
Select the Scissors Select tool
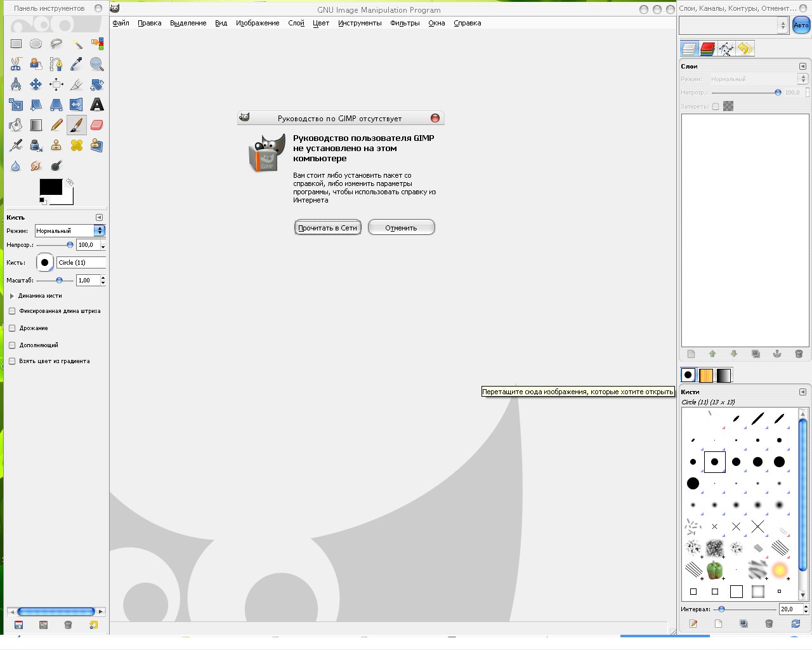pos(16,64)
